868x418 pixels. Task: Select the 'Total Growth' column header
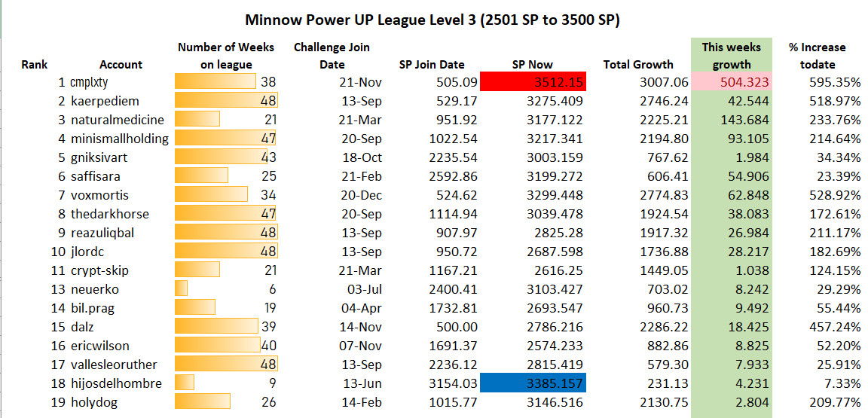638,65
